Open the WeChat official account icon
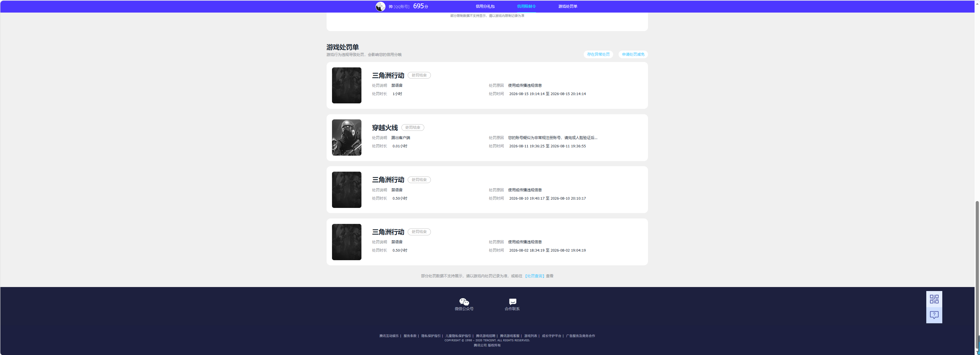 pos(464,302)
